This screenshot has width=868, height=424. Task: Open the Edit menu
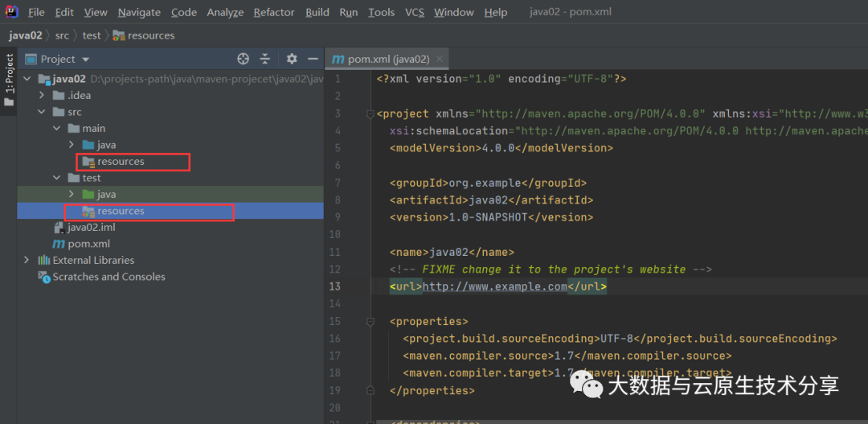pos(64,12)
